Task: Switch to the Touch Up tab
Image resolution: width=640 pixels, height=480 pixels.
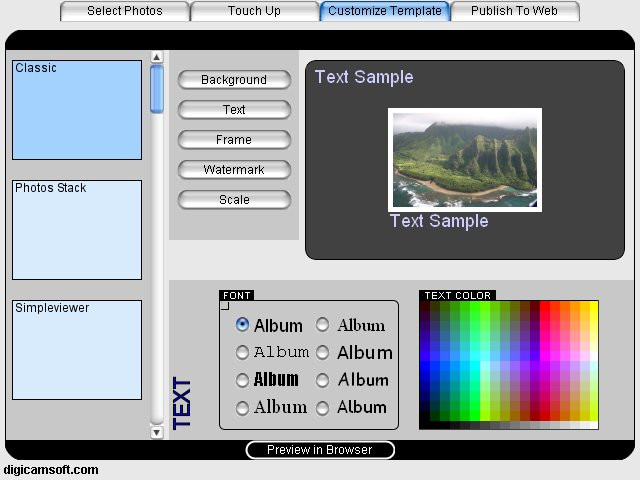Action: pyautogui.click(x=254, y=11)
